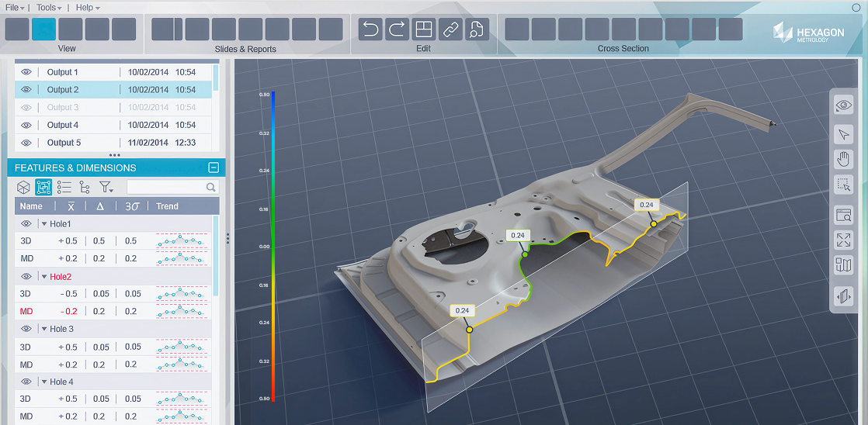Click the chain link icon in Edit
This screenshot has width=868, height=425.
(x=450, y=29)
